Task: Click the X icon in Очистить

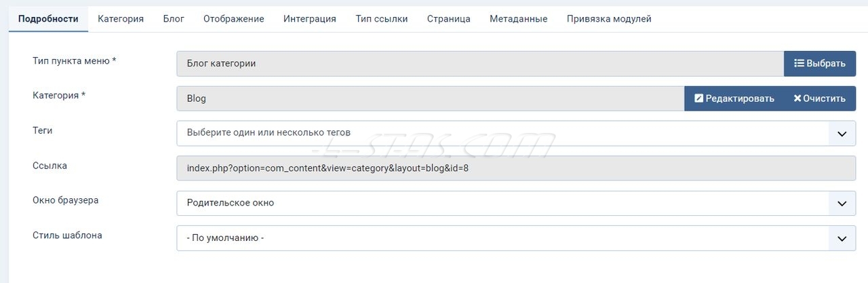Action: [797, 98]
